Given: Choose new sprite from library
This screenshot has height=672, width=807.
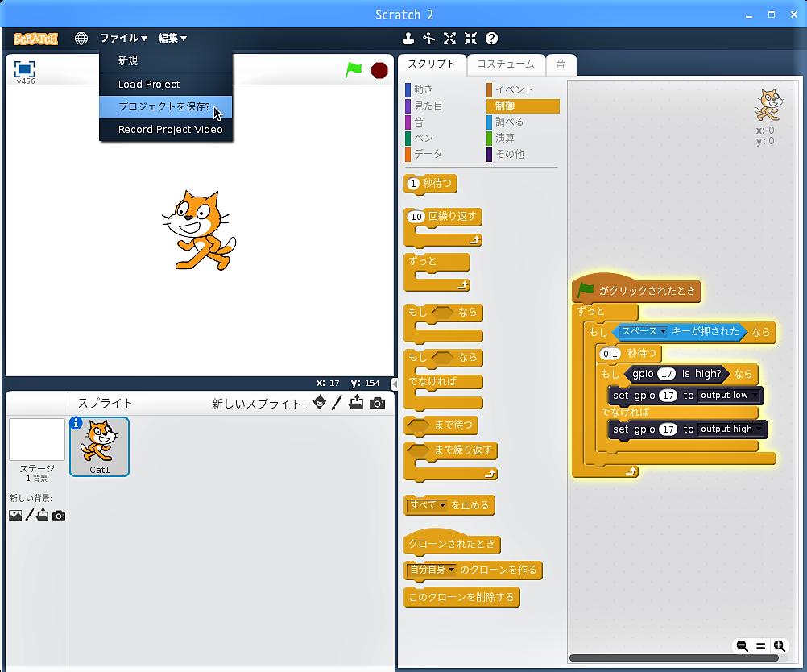Looking at the screenshot, I should 319,403.
